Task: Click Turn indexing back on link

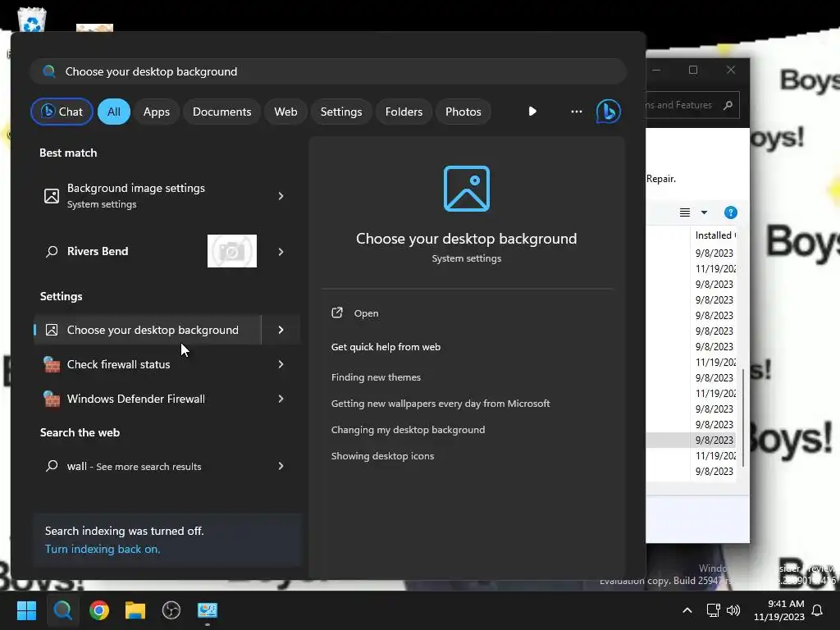Action: point(103,549)
